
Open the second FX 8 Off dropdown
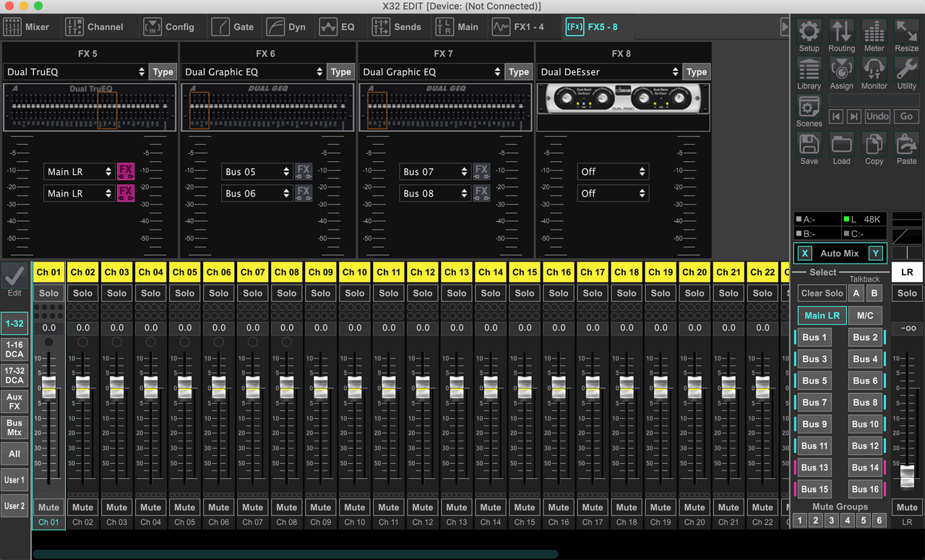point(613,193)
